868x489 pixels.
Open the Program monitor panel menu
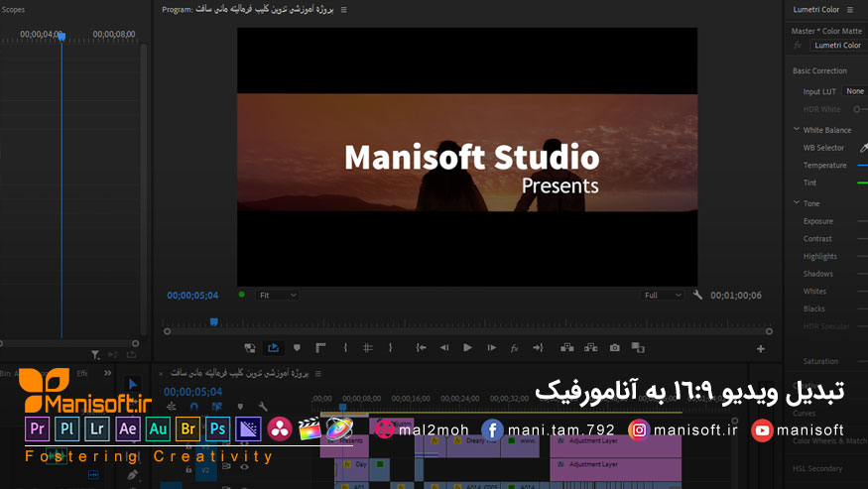tap(344, 9)
